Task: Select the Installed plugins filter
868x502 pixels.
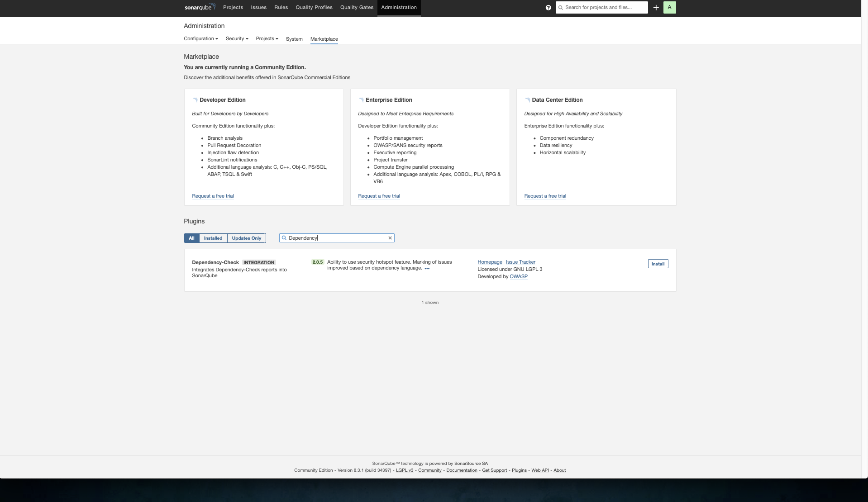Action: click(213, 238)
